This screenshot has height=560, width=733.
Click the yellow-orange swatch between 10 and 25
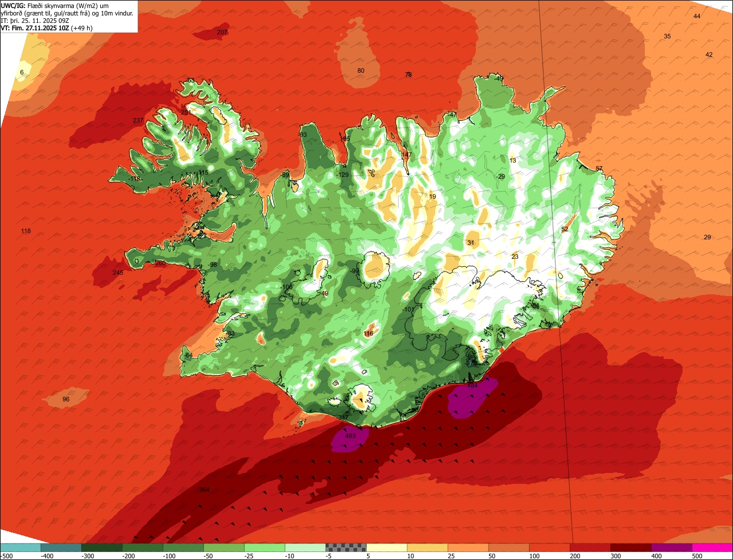pyautogui.click(x=428, y=547)
